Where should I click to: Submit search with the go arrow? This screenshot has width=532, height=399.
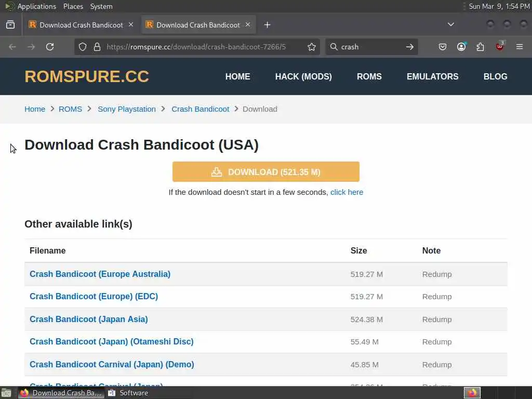[x=410, y=47]
